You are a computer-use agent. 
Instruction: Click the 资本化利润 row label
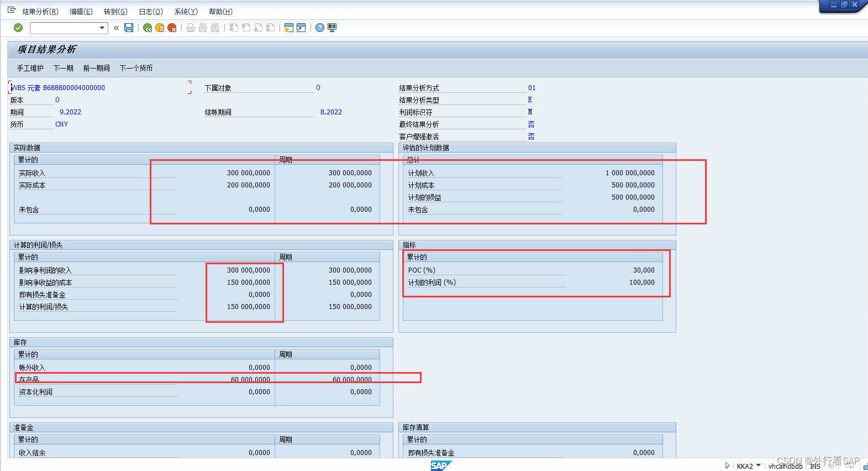point(35,392)
